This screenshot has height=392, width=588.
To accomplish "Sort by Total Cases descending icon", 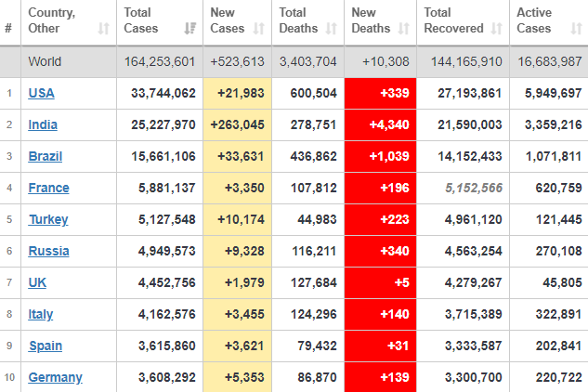I will tap(190, 29).
